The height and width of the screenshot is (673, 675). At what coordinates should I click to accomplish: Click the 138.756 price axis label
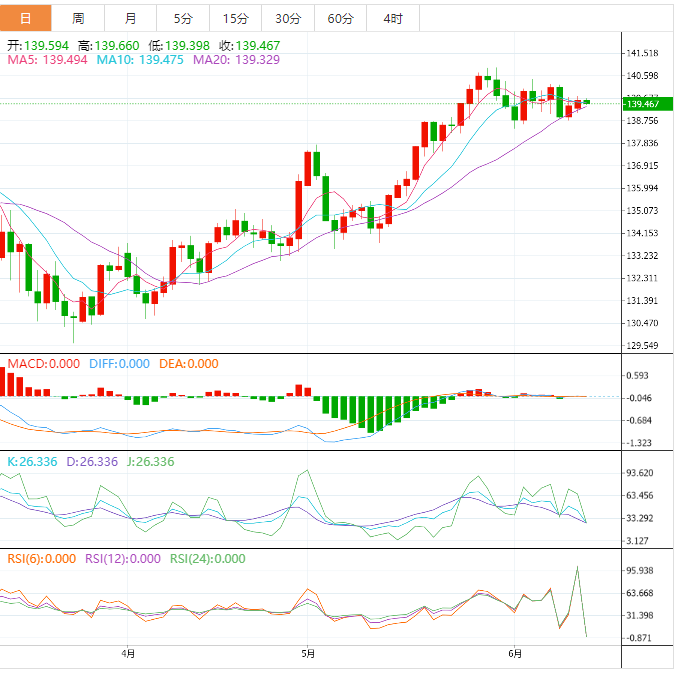click(x=642, y=121)
